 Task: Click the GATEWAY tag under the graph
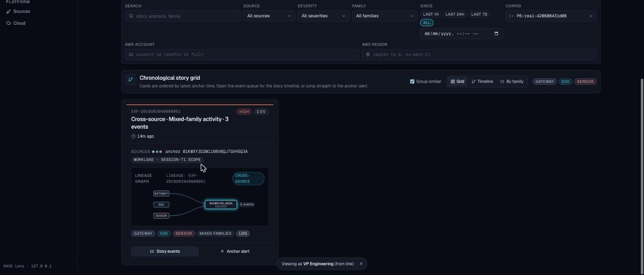[x=143, y=233]
